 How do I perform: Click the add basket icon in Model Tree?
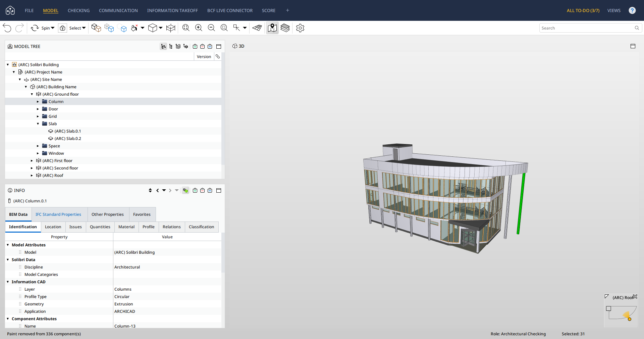point(195,47)
